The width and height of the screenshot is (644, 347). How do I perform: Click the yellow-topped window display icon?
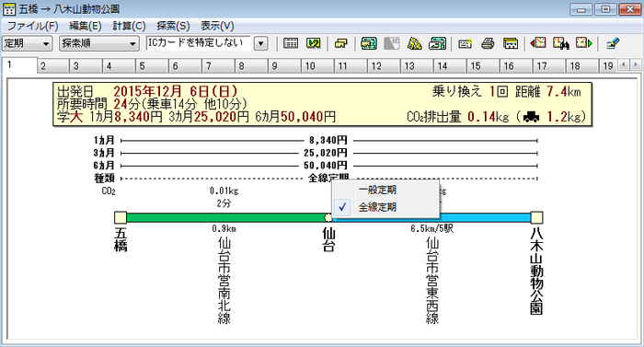tap(511, 43)
